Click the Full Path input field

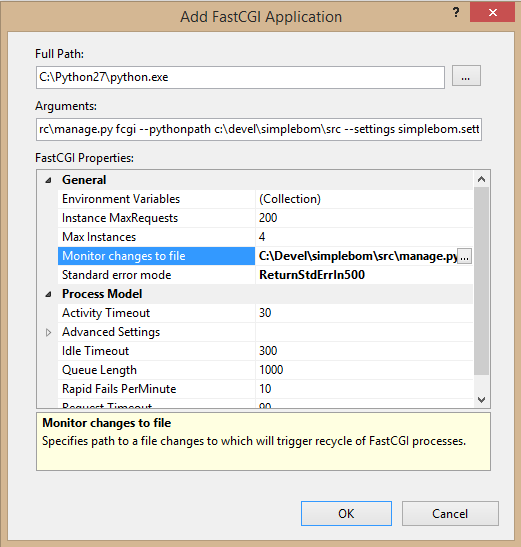click(240, 77)
